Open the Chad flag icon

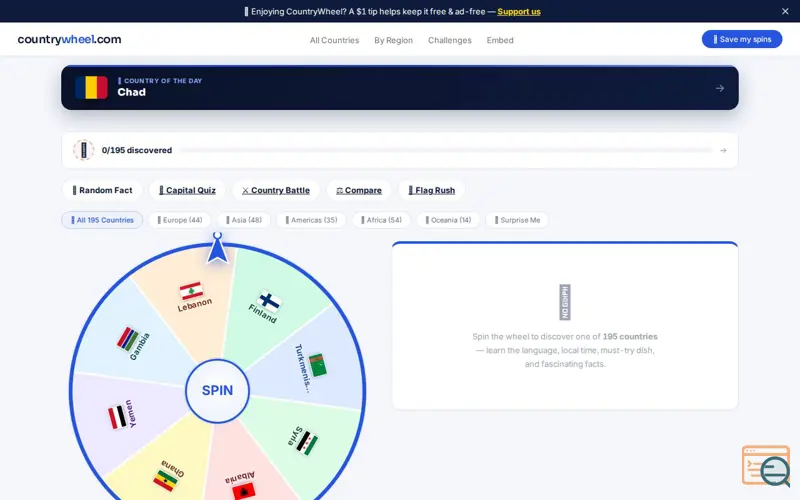coord(91,88)
